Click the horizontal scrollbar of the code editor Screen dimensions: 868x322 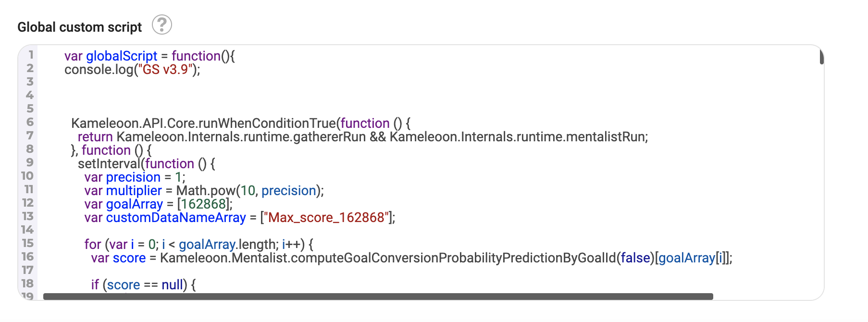(x=378, y=297)
